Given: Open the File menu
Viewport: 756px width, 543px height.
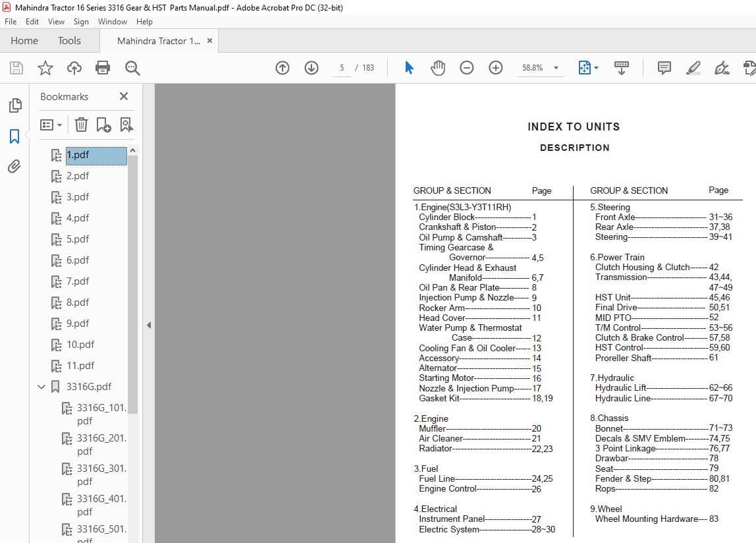Looking at the screenshot, I should [x=11, y=22].
